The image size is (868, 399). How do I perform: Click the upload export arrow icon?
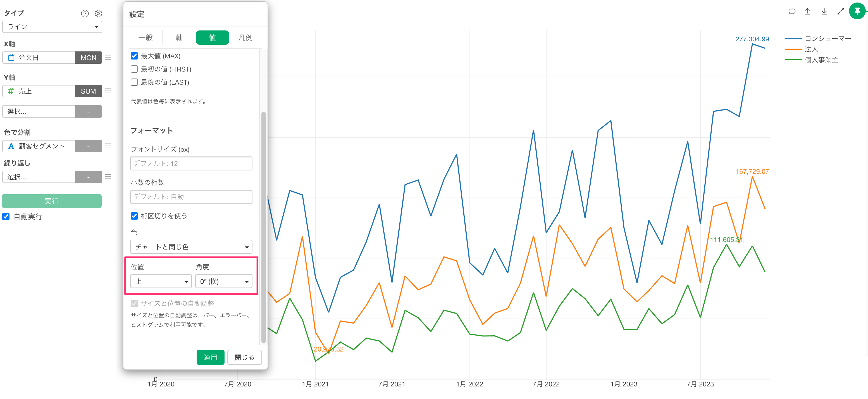coord(808,11)
